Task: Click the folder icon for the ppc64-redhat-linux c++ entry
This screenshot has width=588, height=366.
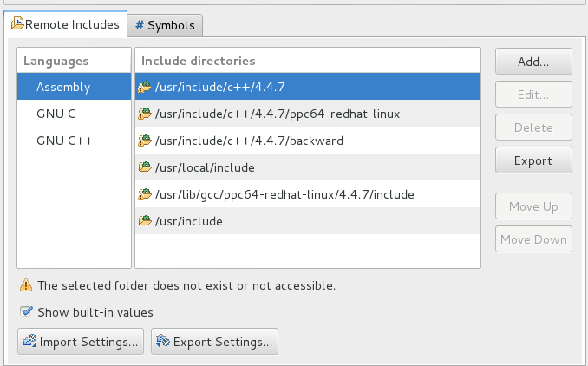Action: tap(146, 114)
